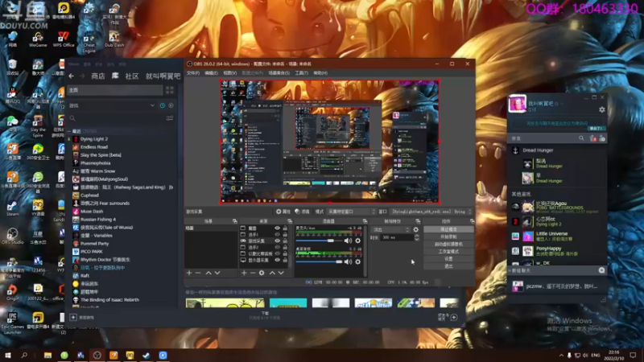The height and width of the screenshot is (362, 644).
Task: Remove the selected scene with minus icon
Action: coord(198,273)
